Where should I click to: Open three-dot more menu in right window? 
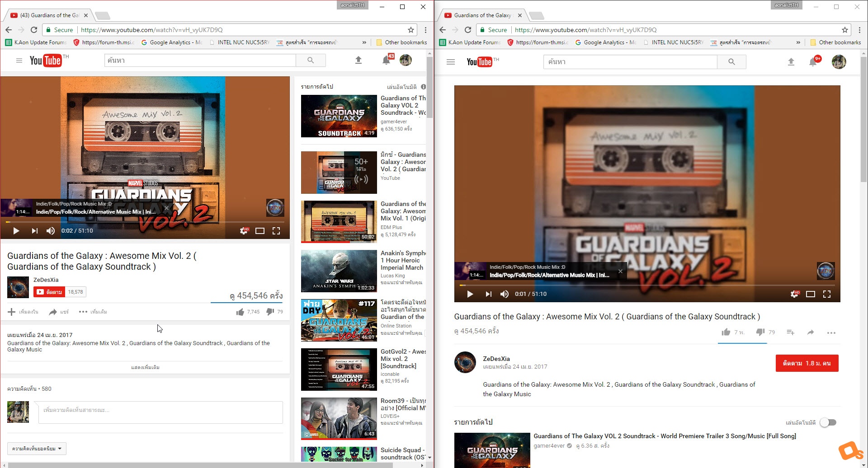click(x=831, y=332)
